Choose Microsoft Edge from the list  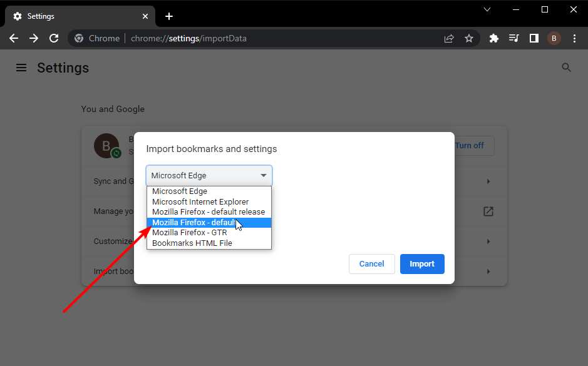[x=209, y=191]
